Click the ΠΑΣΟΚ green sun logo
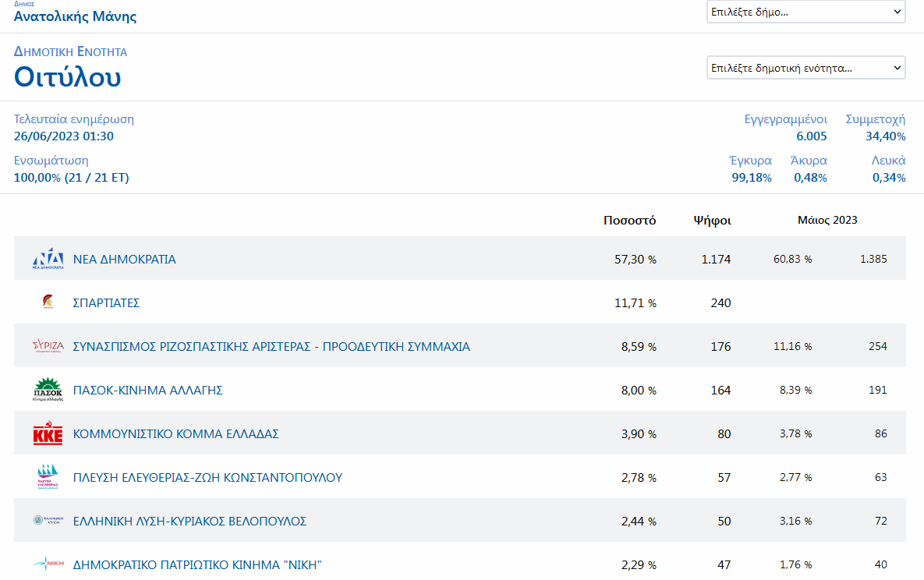Screen dimensions: 924x580 (x=48, y=390)
